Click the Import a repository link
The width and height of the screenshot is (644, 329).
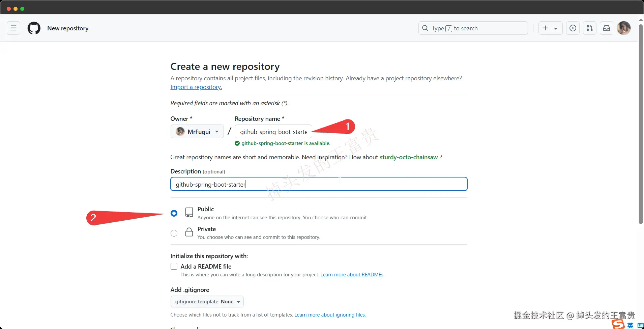196,87
